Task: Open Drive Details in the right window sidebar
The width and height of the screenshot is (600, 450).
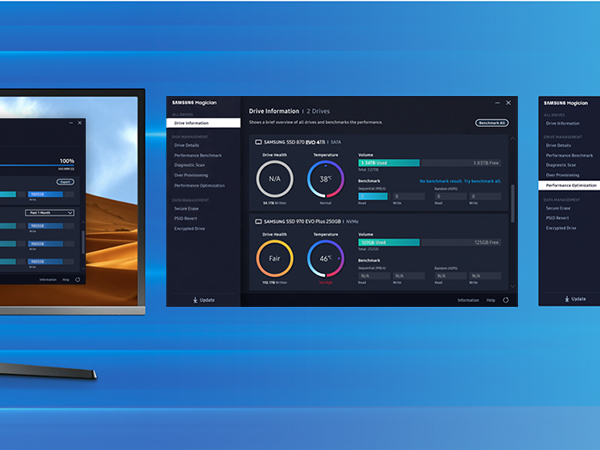Action: pos(558,145)
